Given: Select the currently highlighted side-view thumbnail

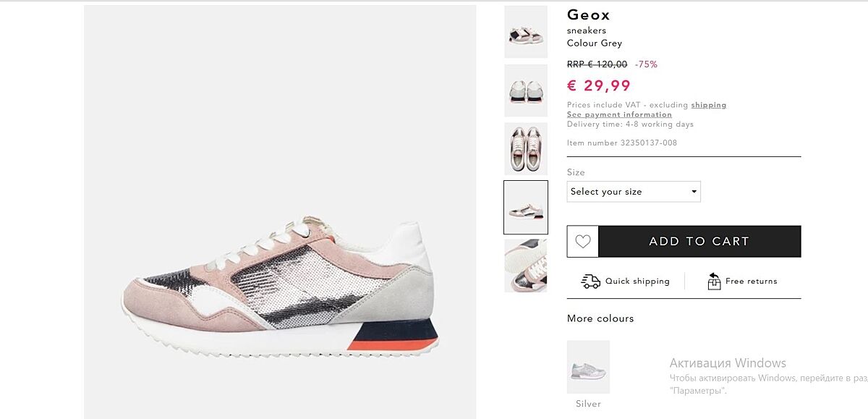Looking at the screenshot, I should pyautogui.click(x=526, y=208).
